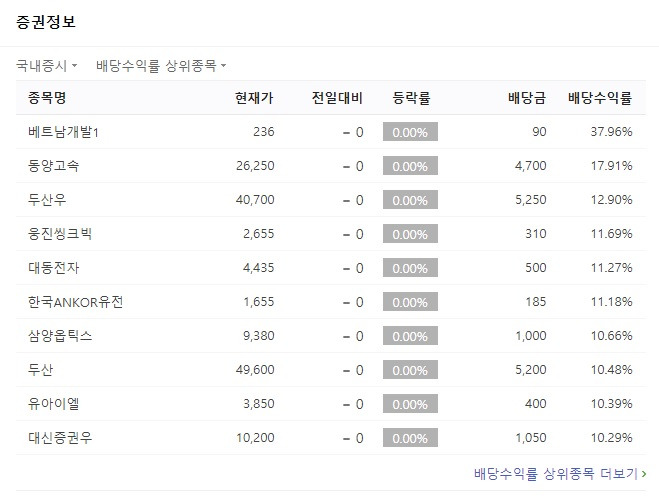Click the 배당금 column header
659x500 pixels.
pos(527,98)
